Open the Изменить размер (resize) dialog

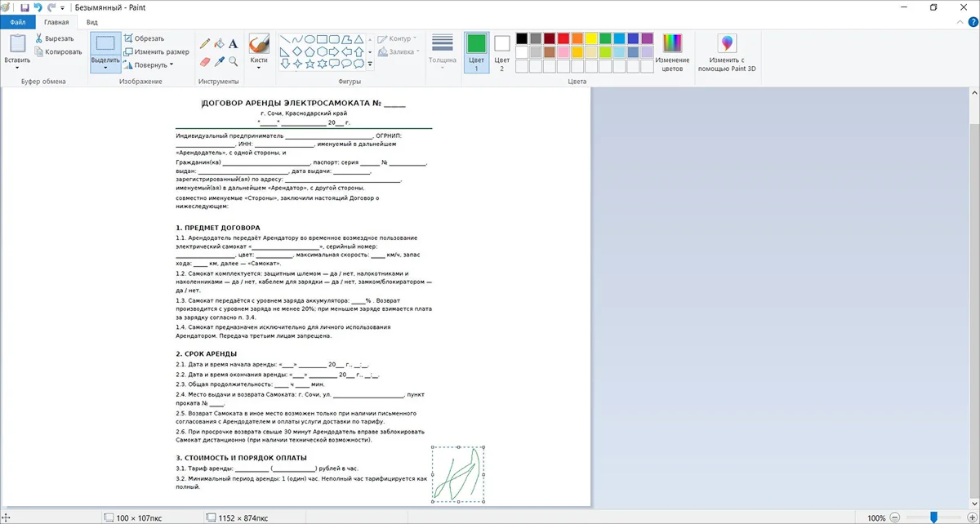pyautogui.click(x=157, y=51)
